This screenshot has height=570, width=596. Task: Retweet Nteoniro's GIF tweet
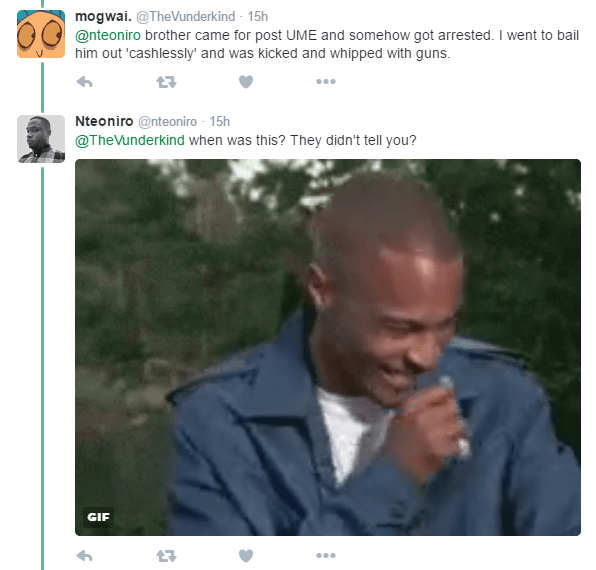coord(166,556)
